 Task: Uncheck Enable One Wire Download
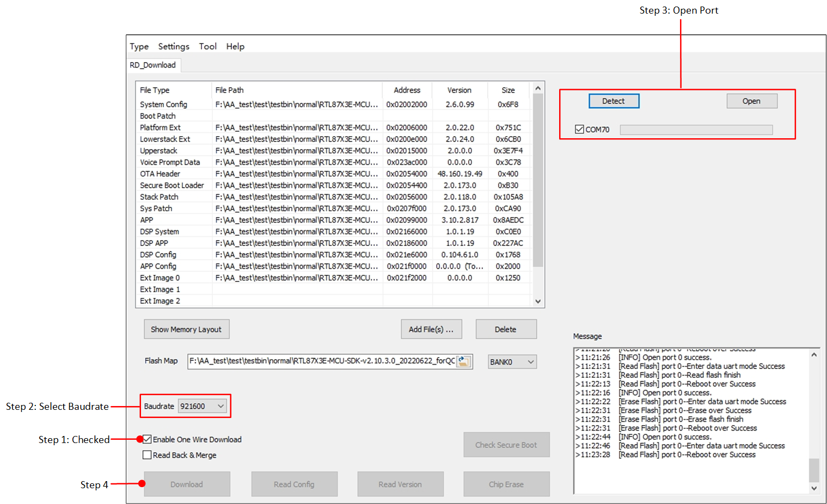[x=147, y=439]
